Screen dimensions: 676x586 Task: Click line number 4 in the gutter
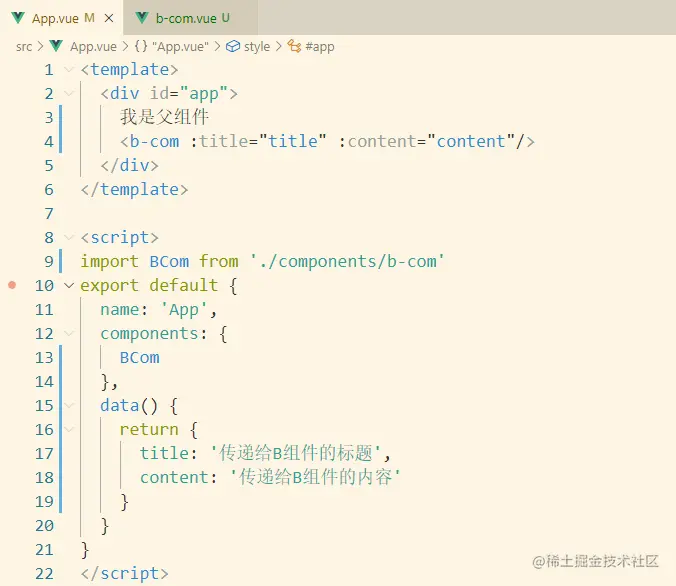pyautogui.click(x=49, y=141)
